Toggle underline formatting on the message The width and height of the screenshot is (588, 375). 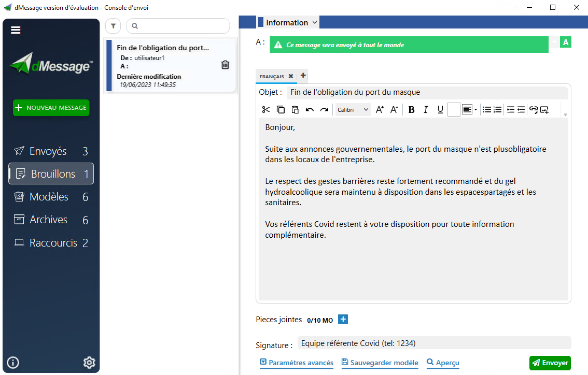(x=440, y=110)
